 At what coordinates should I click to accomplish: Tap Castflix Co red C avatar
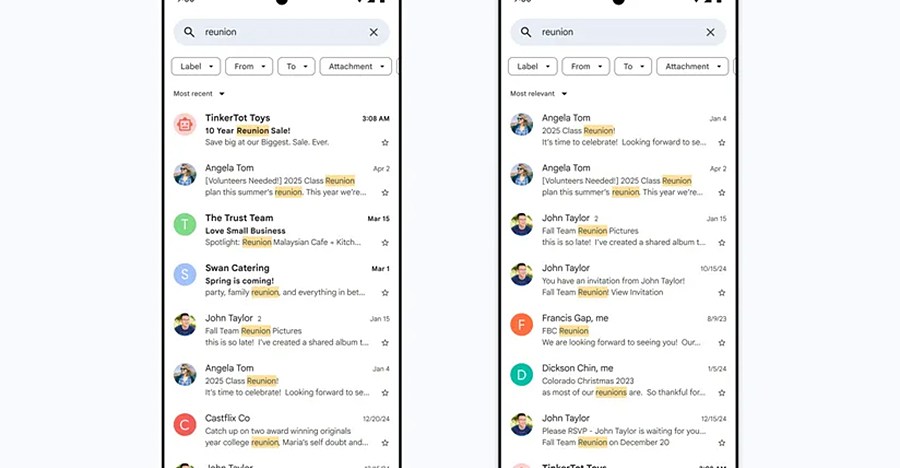coord(185,424)
